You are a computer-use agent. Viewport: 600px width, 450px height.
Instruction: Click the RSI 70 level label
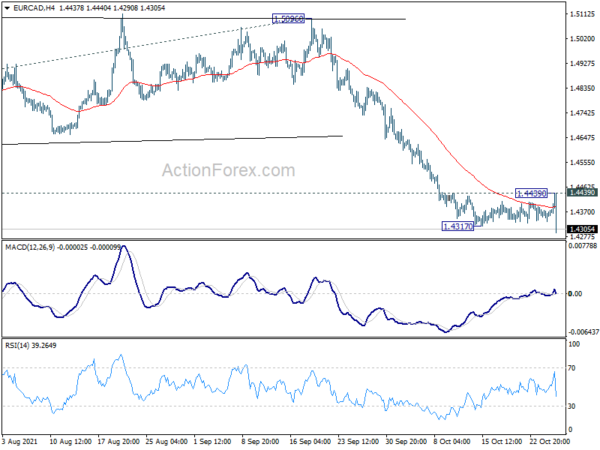click(x=572, y=368)
